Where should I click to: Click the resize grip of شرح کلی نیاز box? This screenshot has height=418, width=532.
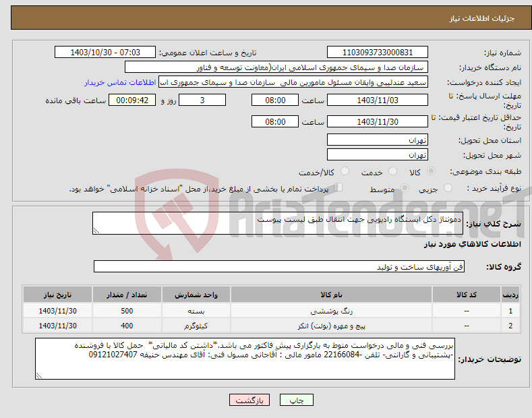pos(96,231)
